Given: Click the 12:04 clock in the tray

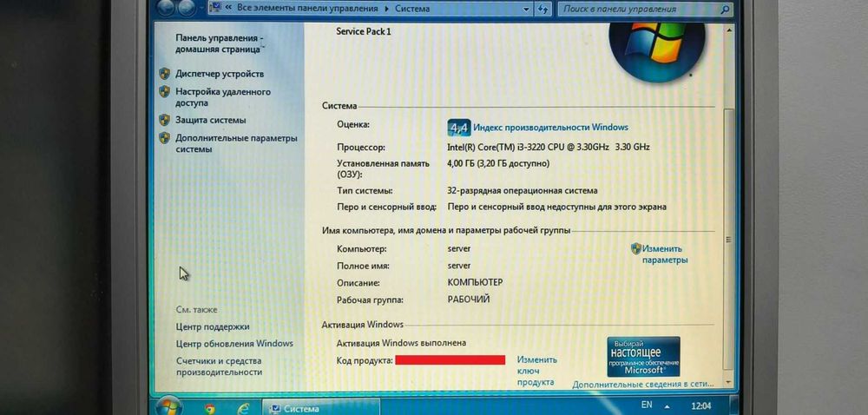Looking at the screenshot, I should coord(700,405).
